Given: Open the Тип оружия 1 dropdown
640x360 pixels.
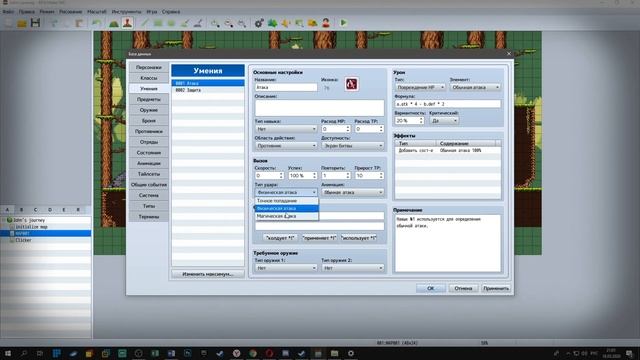Looking at the screenshot, I should click(x=286, y=268).
